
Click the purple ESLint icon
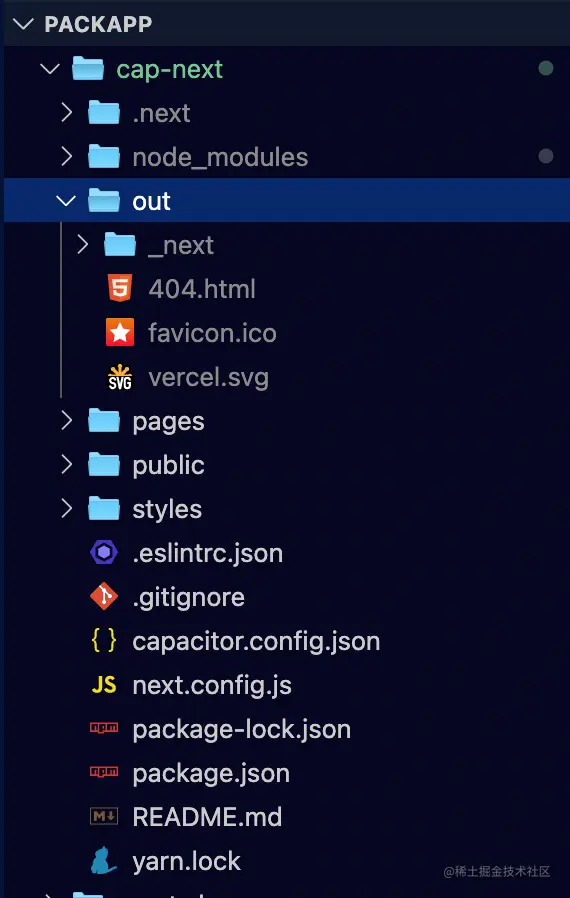(x=104, y=553)
